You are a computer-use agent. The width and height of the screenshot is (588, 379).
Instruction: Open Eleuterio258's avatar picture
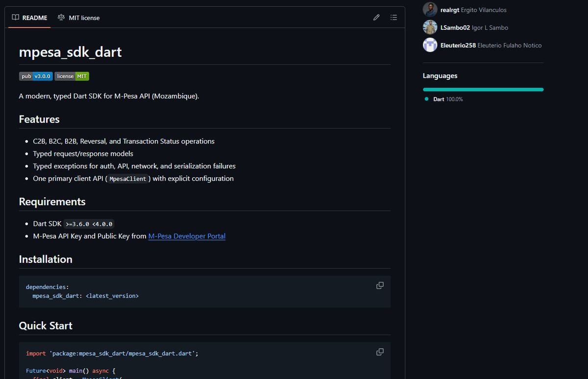coord(430,45)
